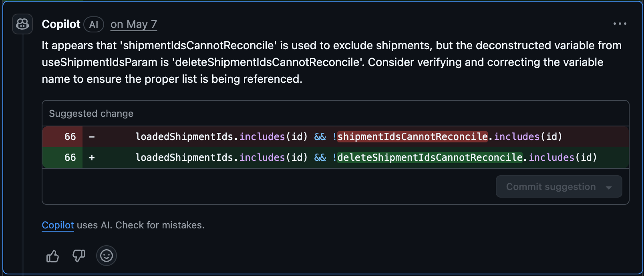Screen dimensions: 644x276
Task: Give the comment a thumbs down
Action: 79,256
